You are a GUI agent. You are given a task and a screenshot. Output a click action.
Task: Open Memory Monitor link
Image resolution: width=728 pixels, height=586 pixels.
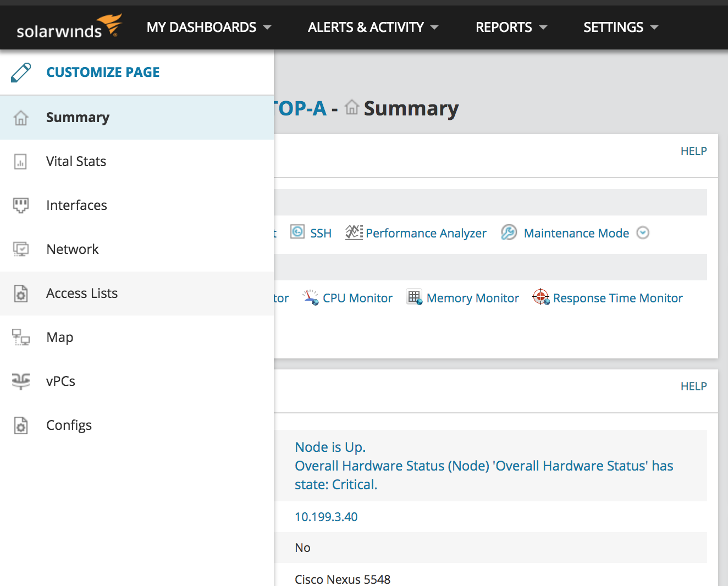tap(473, 298)
